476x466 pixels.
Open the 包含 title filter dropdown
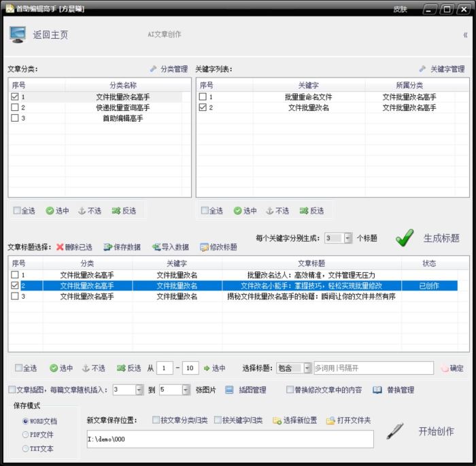(307, 368)
